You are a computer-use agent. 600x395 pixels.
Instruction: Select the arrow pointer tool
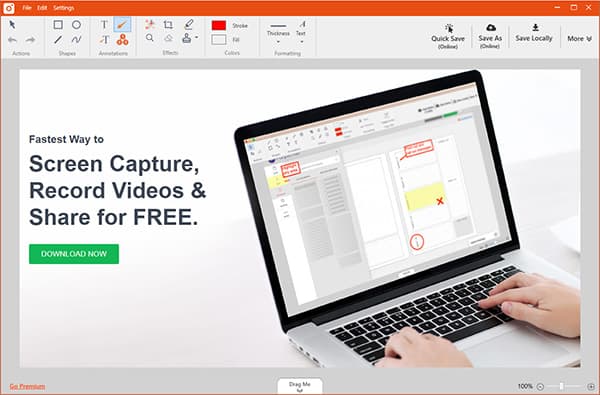click(12, 25)
